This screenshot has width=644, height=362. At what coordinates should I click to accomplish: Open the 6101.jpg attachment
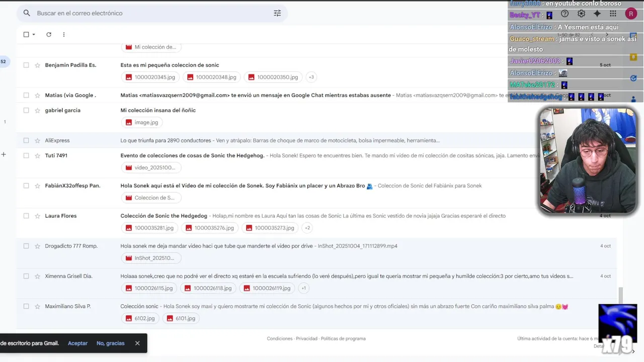pos(181,318)
